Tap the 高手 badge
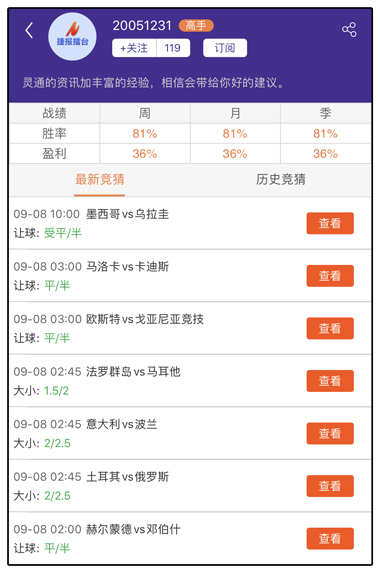 click(x=196, y=26)
